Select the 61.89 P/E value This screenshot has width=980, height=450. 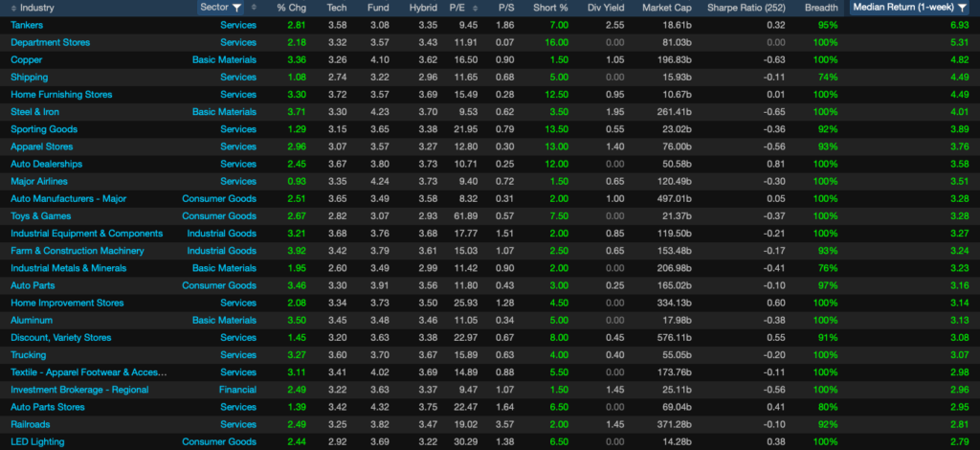466,216
